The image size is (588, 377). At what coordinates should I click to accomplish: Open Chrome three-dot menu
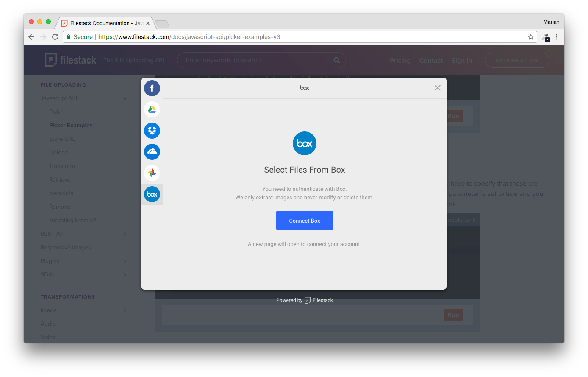(557, 37)
